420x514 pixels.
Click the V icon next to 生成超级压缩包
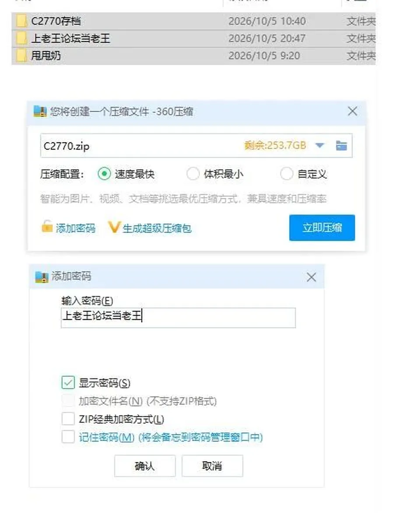[114, 227]
